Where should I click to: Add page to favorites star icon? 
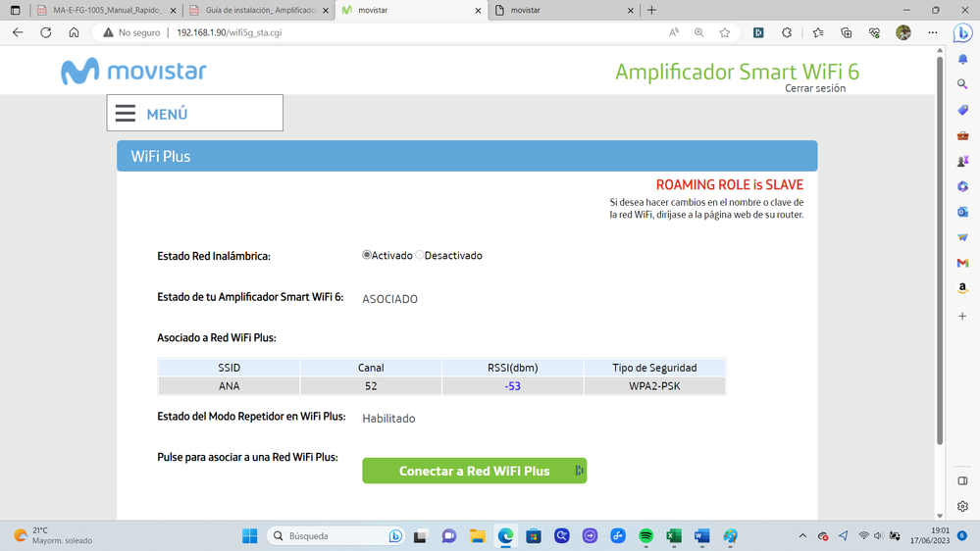pyautogui.click(x=725, y=32)
